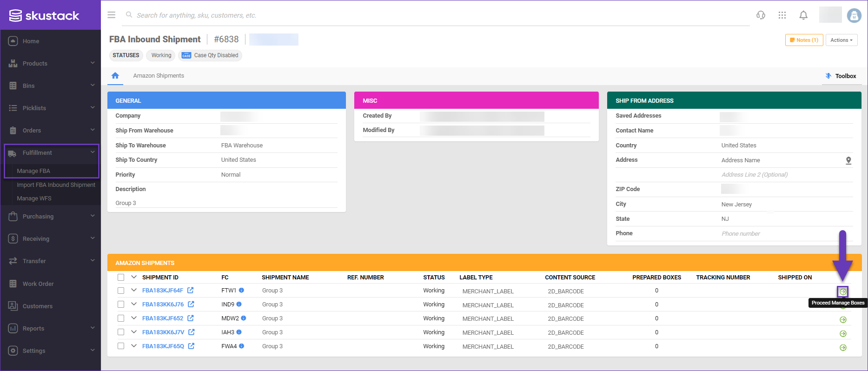
Task: Open shipment FBA183KJF652 link
Action: (x=163, y=318)
